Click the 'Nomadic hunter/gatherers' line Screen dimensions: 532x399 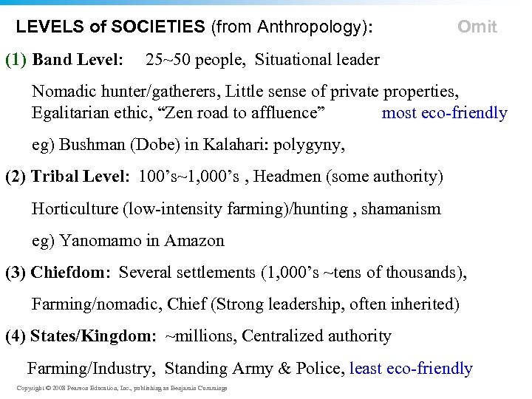coord(126,92)
